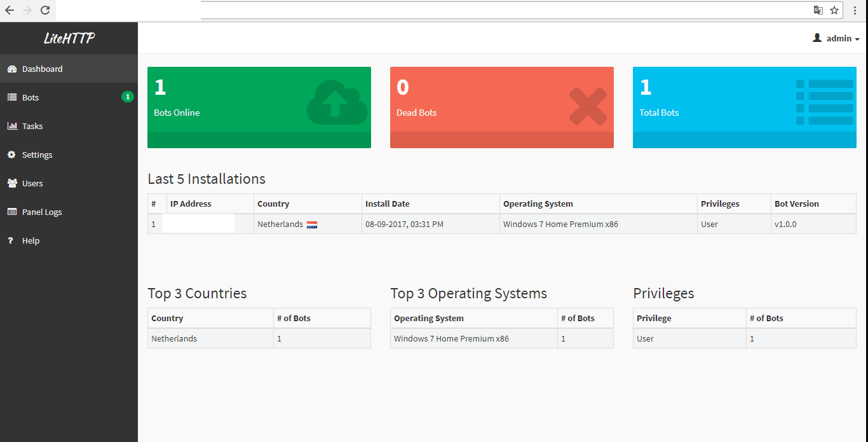Screen dimensions: 868x442
Task: Click the browser reload icon
Action: point(45,10)
